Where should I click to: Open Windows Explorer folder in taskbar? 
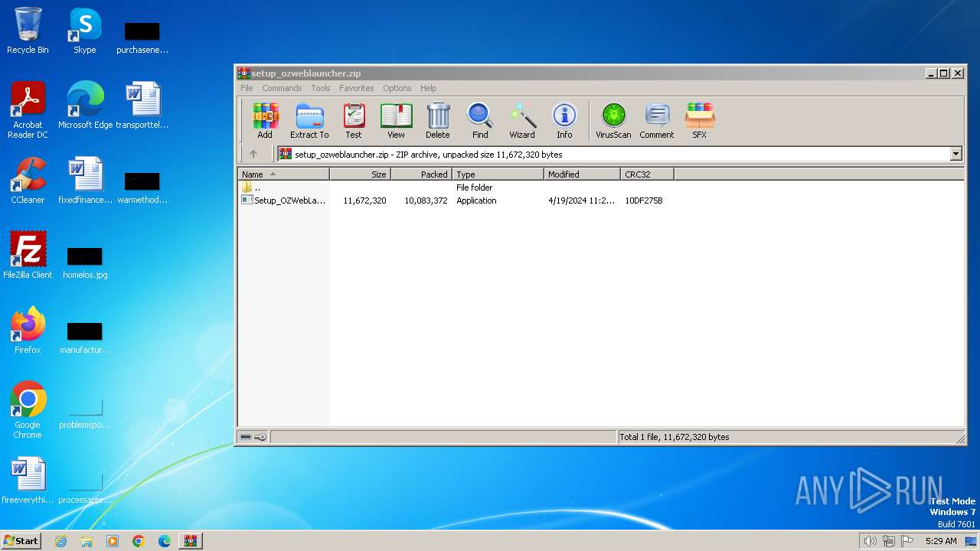[x=87, y=541]
